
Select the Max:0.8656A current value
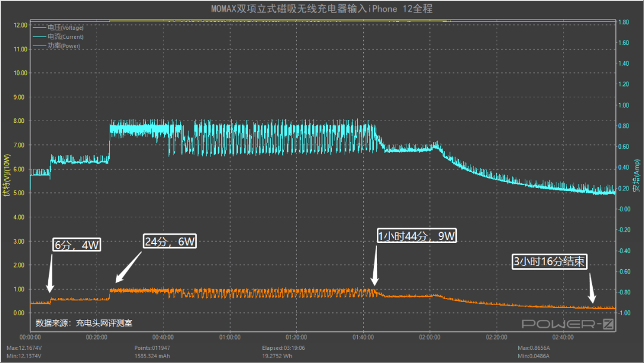click(x=534, y=348)
